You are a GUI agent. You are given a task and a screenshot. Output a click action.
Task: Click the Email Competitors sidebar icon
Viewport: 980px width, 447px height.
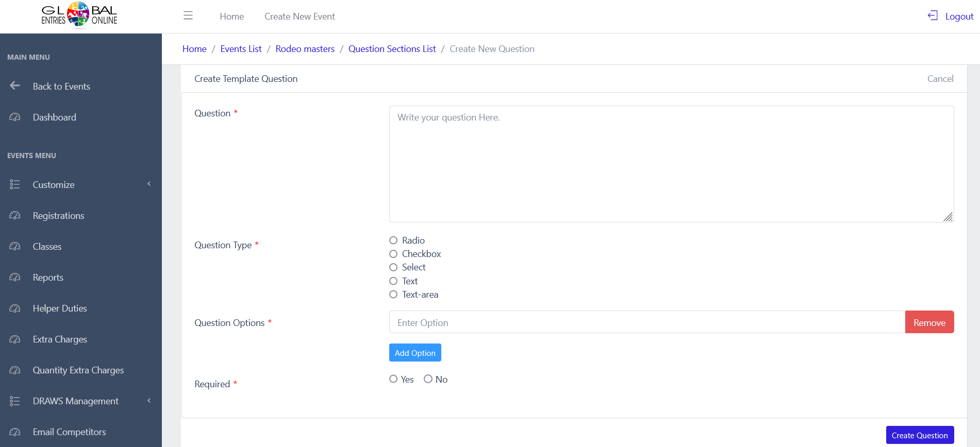pos(15,432)
